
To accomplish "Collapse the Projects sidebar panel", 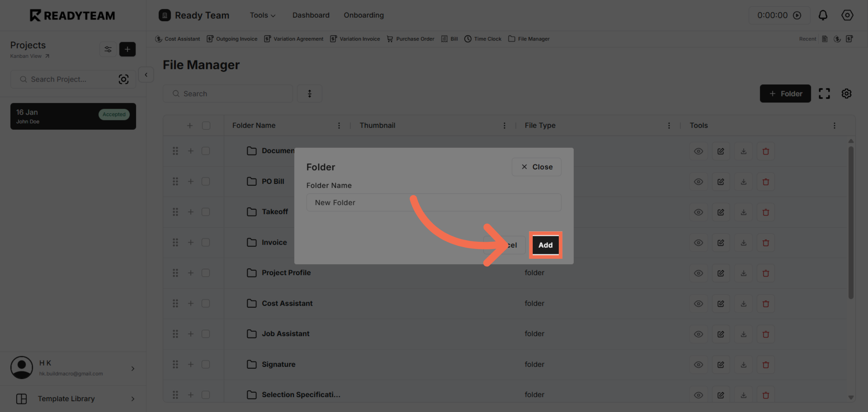I will point(146,74).
